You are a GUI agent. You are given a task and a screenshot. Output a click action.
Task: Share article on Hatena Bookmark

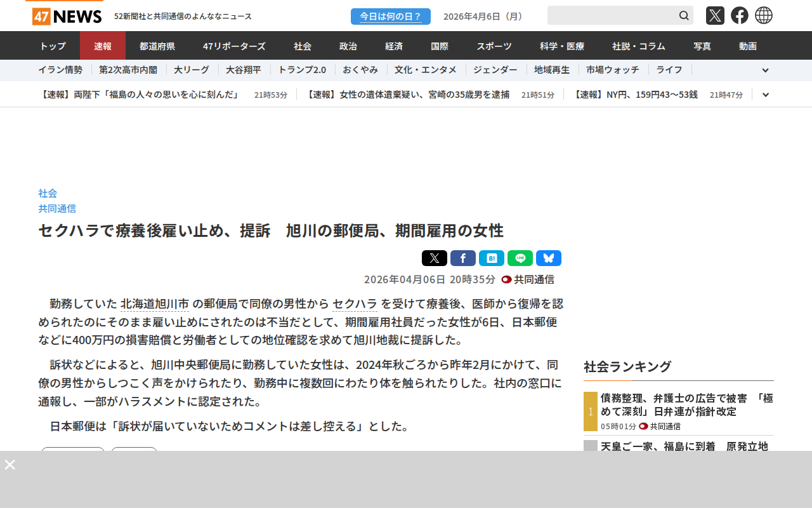492,258
